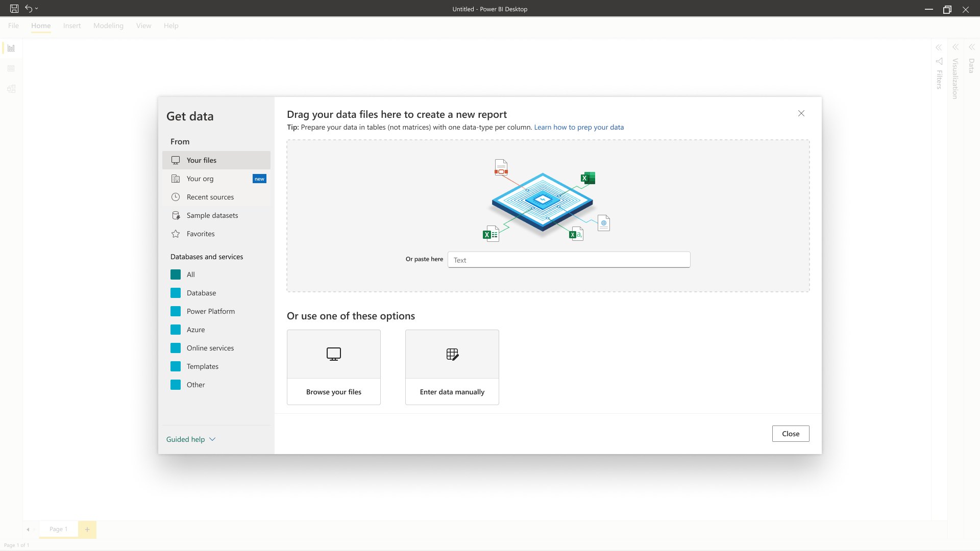Click the Or paste here text field
980x551 pixels.
tap(569, 260)
